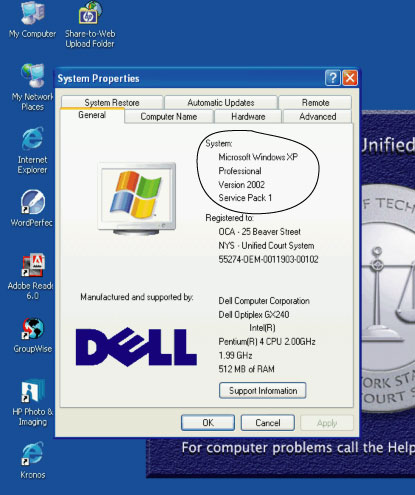Click the Windows XP monitor logo image
This screenshot has height=495, width=415.
137,199
